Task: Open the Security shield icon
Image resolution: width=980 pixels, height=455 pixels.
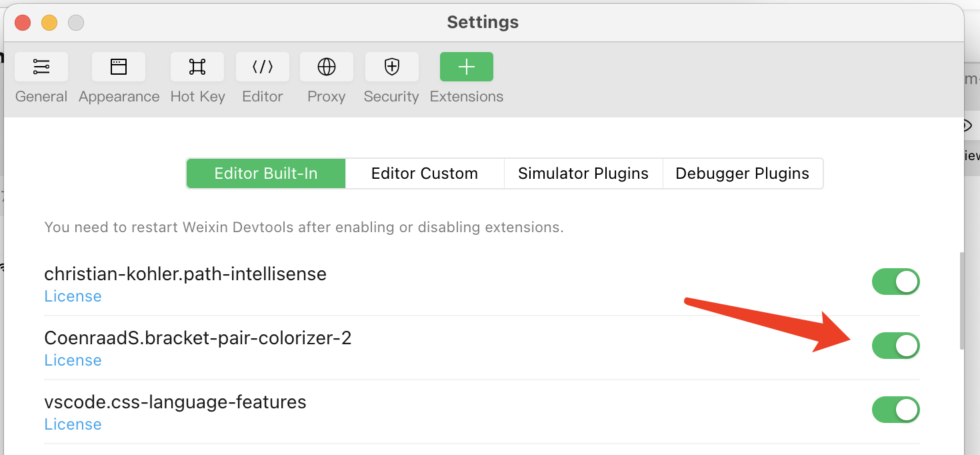Action: click(392, 67)
